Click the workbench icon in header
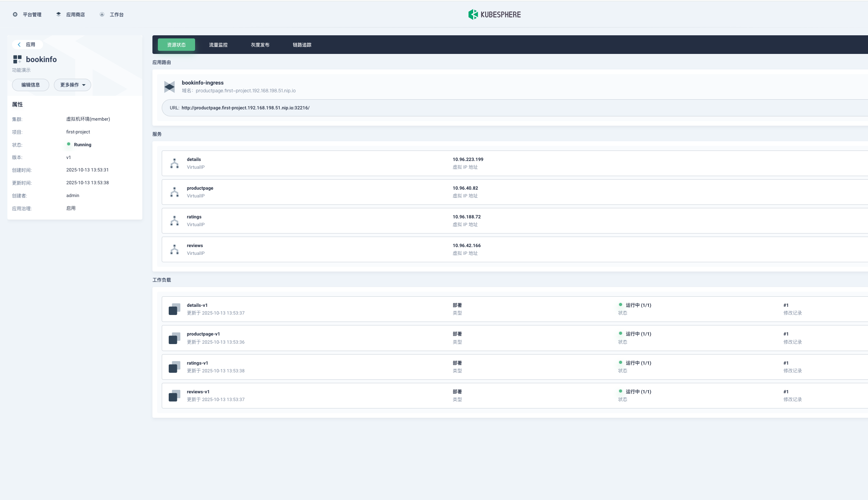 coord(102,14)
